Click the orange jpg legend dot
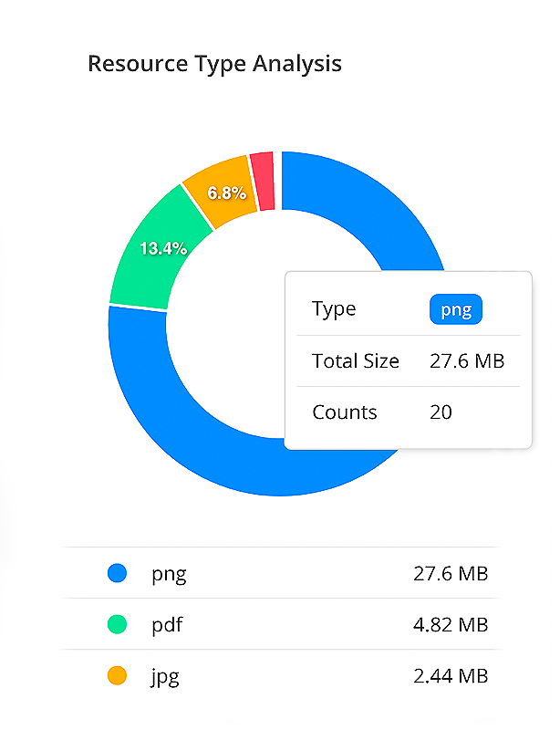The height and width of the screenshot is (730, 560). 118,675
